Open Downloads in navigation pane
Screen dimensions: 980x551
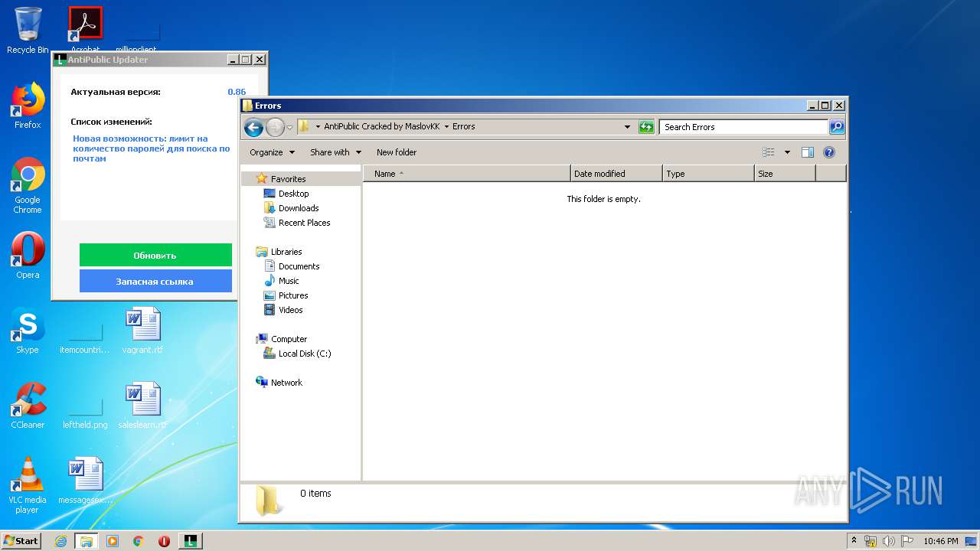point(298,208)
